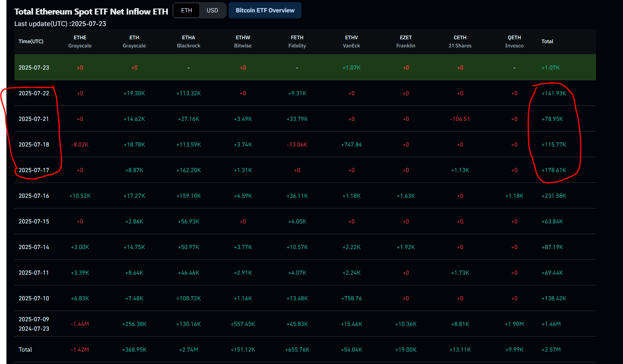Click the +9.99K Invesco total
This screenshot has width=623, height=364.
point(514,349)
